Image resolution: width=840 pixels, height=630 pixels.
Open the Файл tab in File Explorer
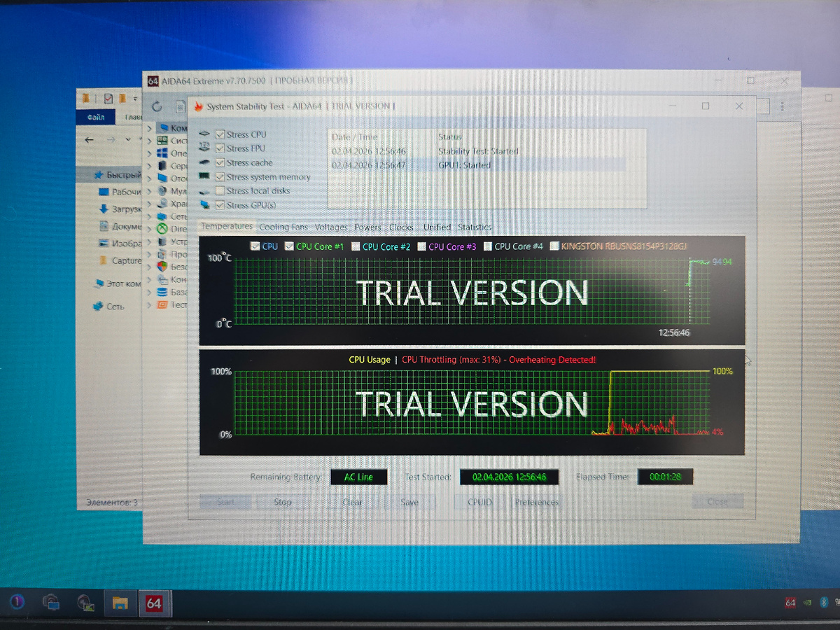95,118
